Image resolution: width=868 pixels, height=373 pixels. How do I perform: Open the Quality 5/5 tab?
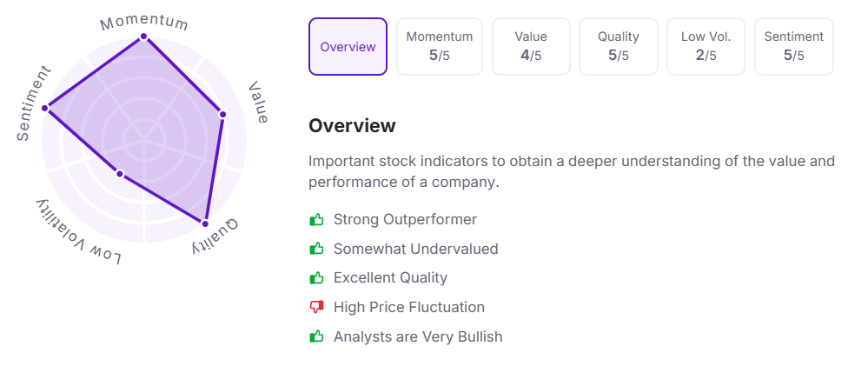tap(619, 47)
